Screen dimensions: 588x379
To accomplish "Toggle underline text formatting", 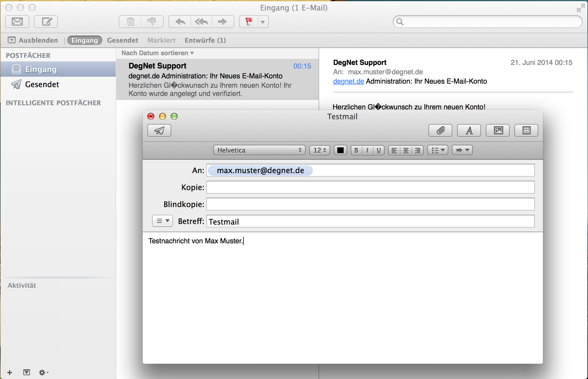I will (379, 150).
